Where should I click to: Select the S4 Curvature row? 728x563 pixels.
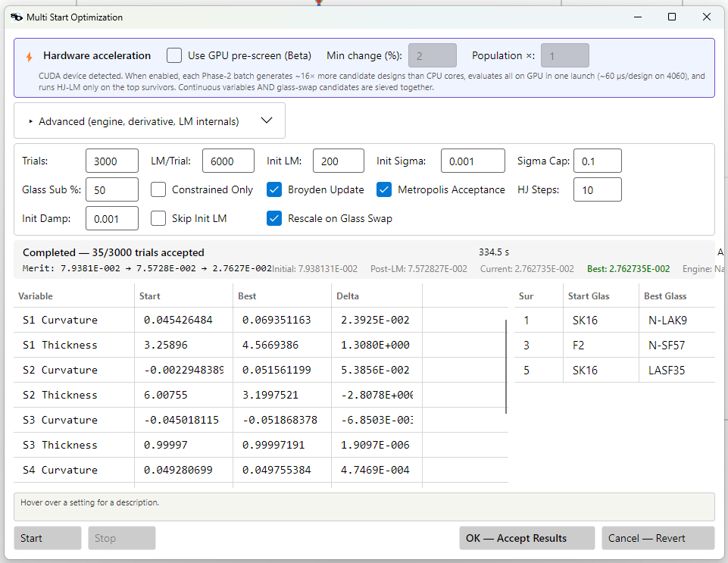[261, 470]
